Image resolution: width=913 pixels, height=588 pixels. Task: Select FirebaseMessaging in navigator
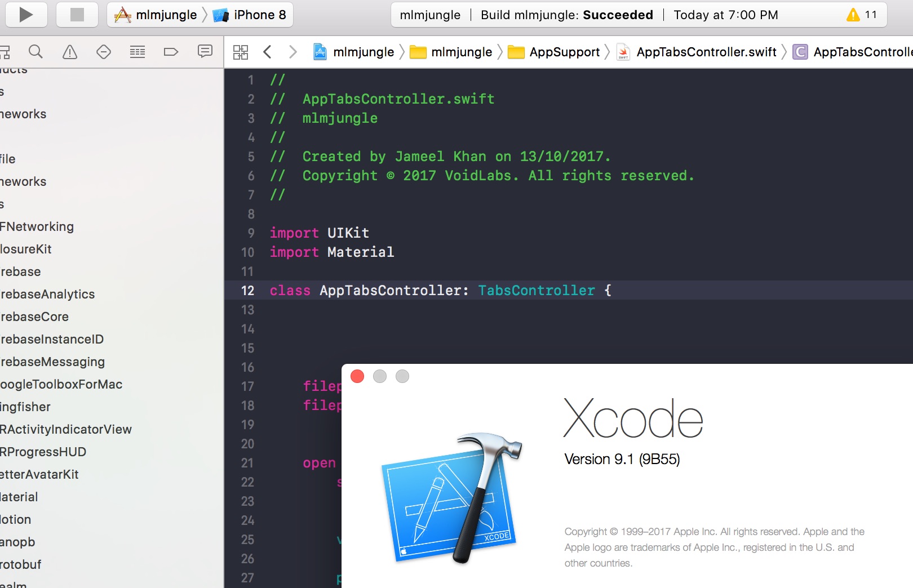52,362
